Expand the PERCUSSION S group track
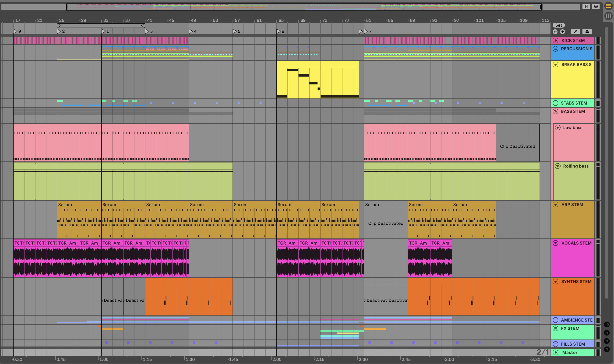 [x=555, y=49]
